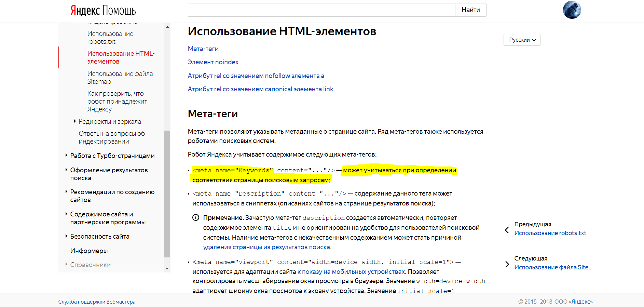
Task: Click sidebar scrollbar up arrow
Action: pos(167,27)
